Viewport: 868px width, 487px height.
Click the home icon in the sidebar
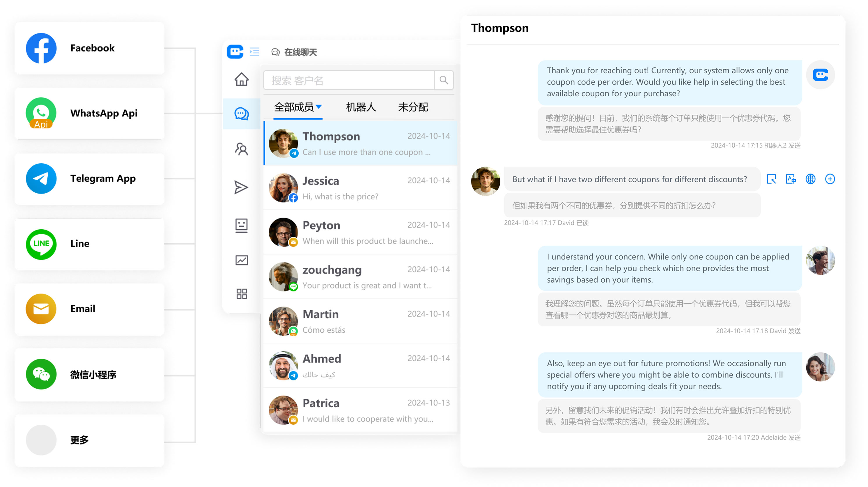click(x=241, y=79)
